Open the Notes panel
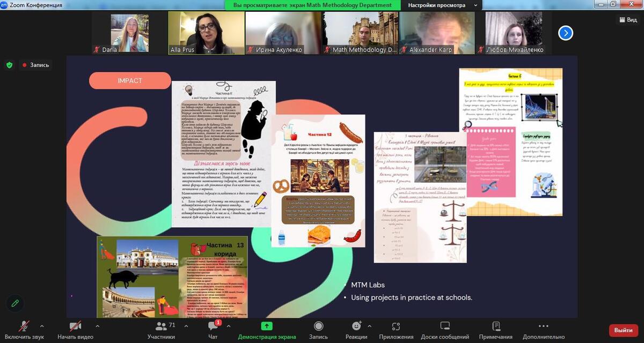 tap(496, 330)
